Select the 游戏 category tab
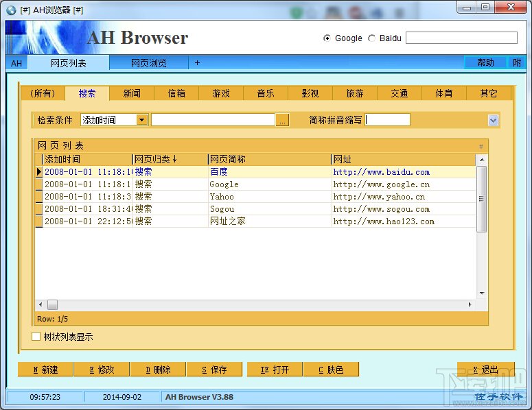 point(221,93)
